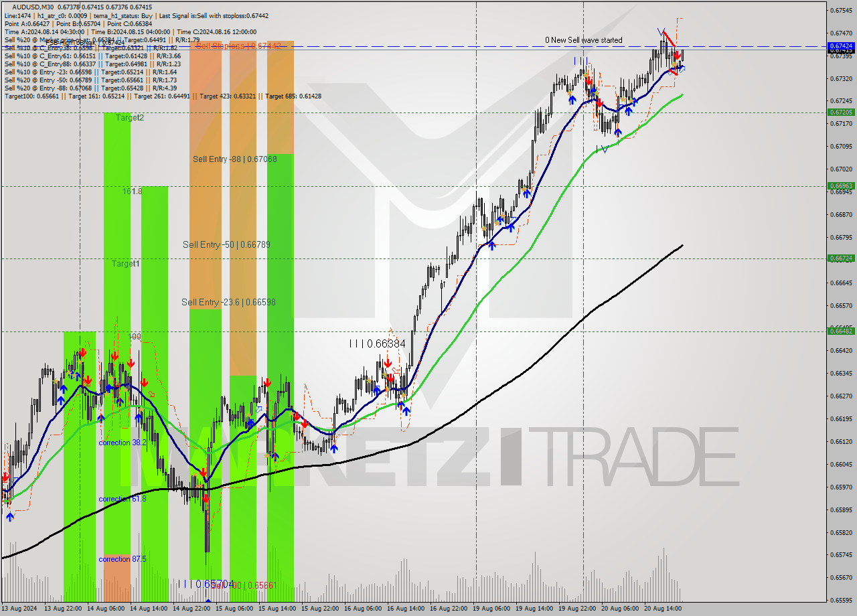Click the 0.67095 price axis label
Image resolution: width=857 pixels, height=616 pixels.
[x=841, y=146]
